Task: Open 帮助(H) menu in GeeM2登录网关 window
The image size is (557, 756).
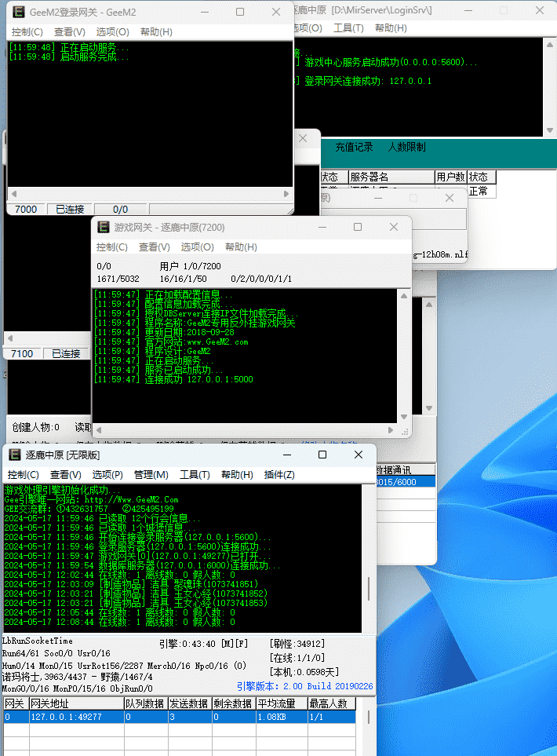Action: pos(156,32)
